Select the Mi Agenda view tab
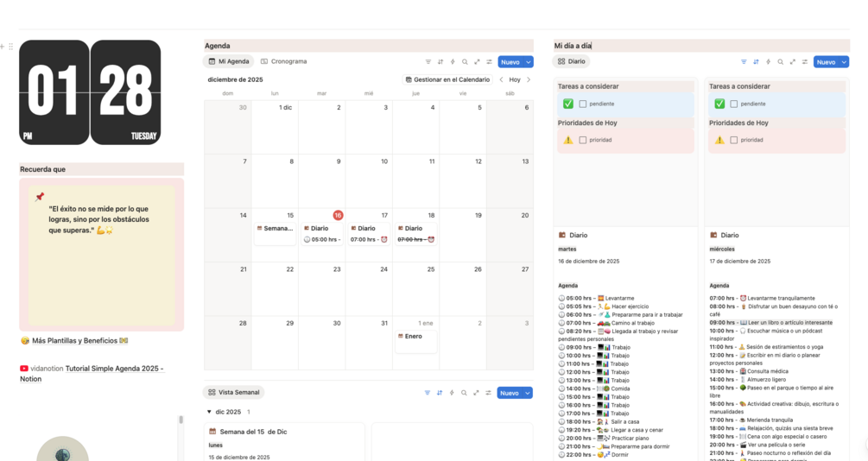This screenshot has width=868, height=461. [228, 61]
